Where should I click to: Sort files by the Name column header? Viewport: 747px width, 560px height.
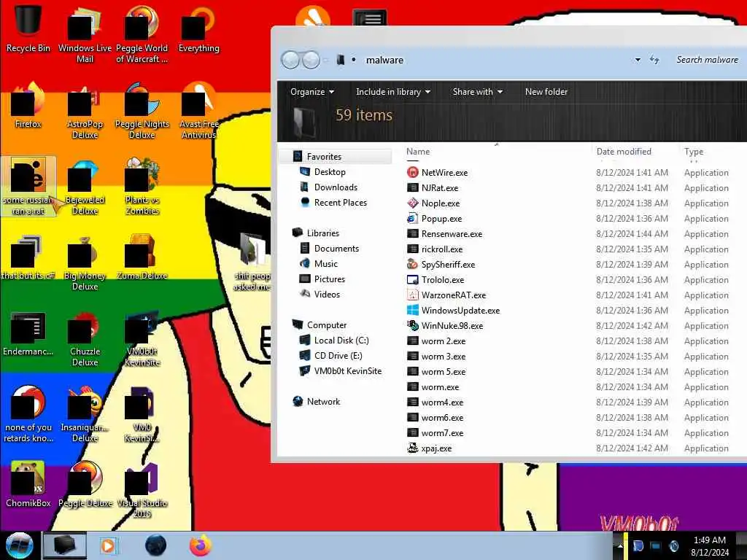[x=418, y=152]
